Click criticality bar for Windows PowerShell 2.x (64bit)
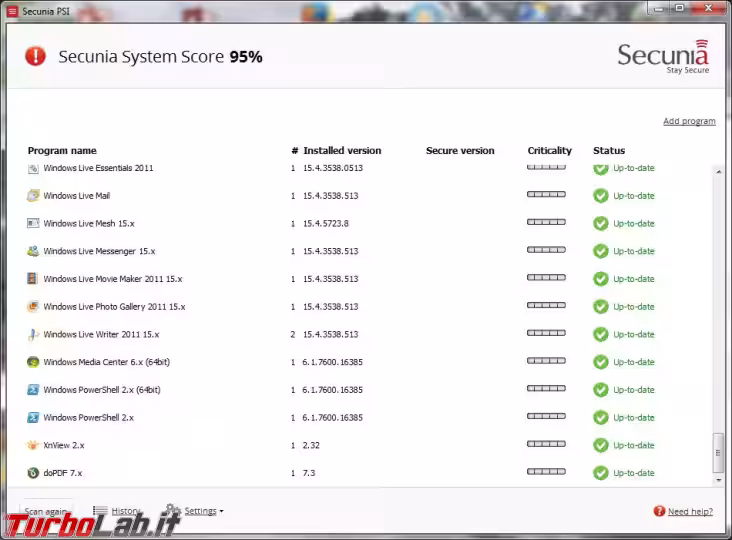732x540 pixels. pos(546,389)
